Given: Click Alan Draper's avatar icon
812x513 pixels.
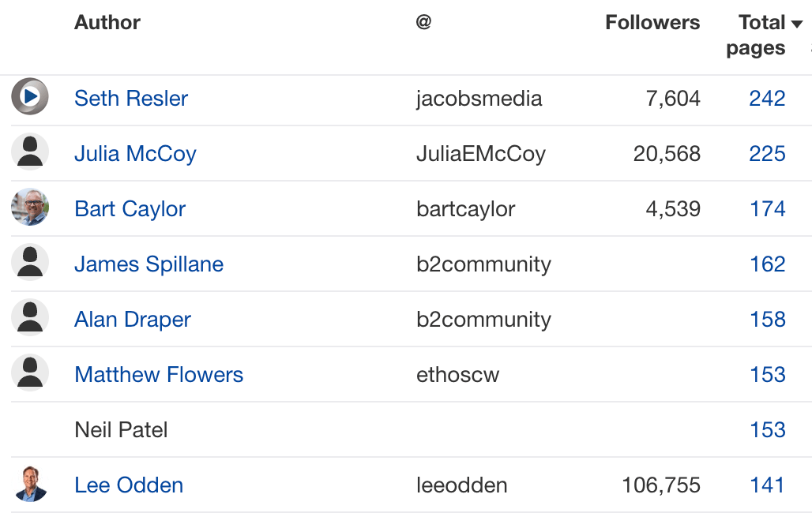Looking at the screenshot, I should click(29, 319).
